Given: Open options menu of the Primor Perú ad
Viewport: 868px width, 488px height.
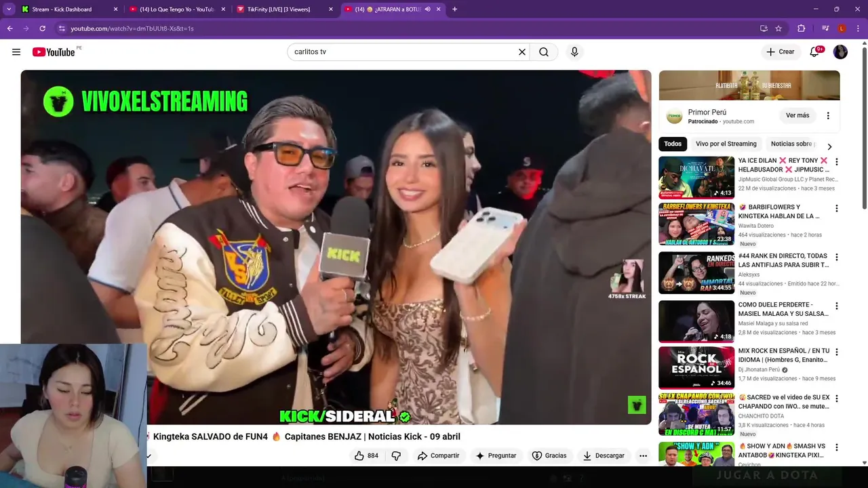Looking at the screenshot, I should pos(828,116).
